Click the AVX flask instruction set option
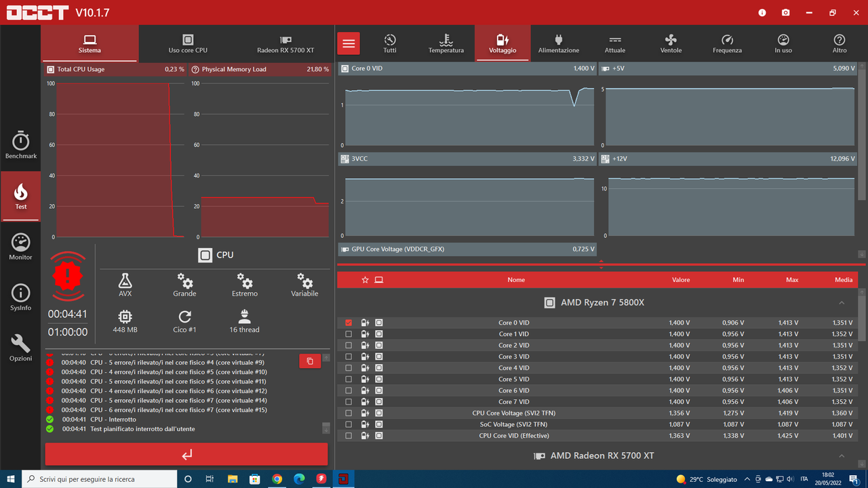This screenshot has width=868, height=488. pos(125,285)
